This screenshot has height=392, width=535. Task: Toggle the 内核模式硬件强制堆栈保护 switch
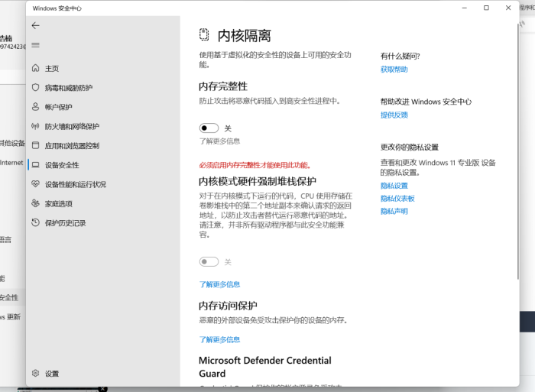[x=209, y=261]
